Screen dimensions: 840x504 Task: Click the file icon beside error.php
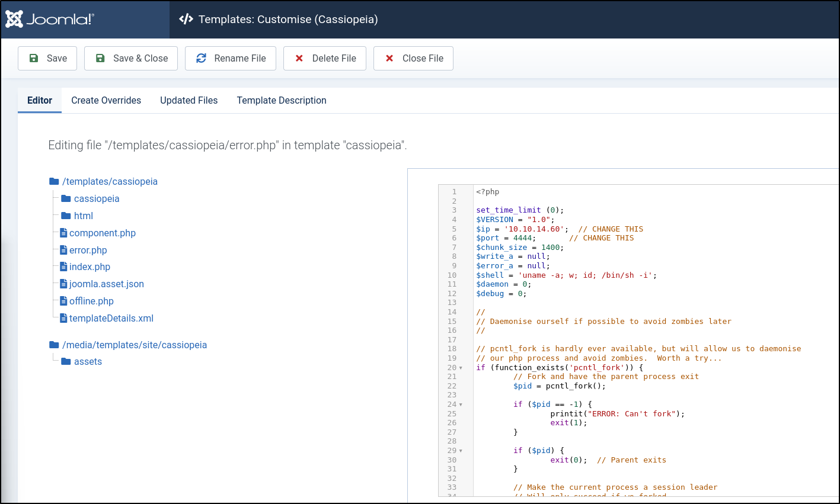click(x=64, y=250)
